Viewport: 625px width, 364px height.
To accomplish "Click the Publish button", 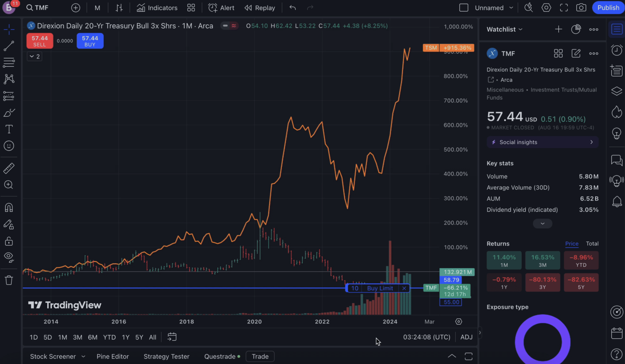I will (608, 8).
